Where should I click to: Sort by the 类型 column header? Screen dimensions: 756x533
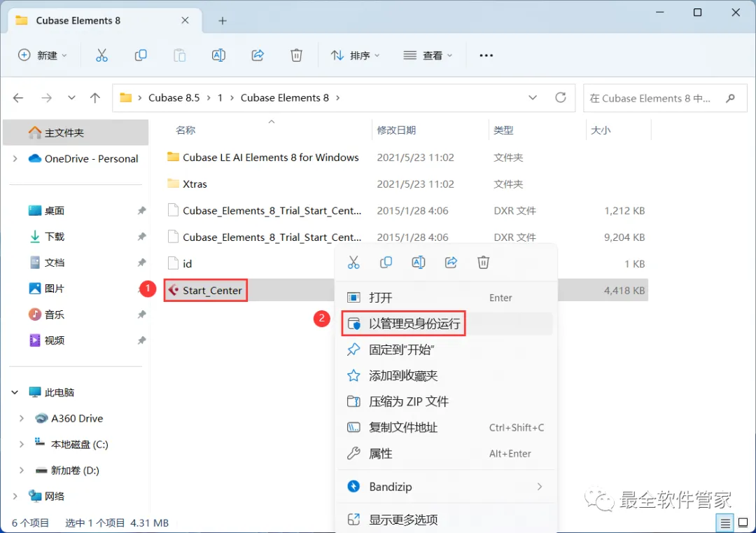pos(503,130)
